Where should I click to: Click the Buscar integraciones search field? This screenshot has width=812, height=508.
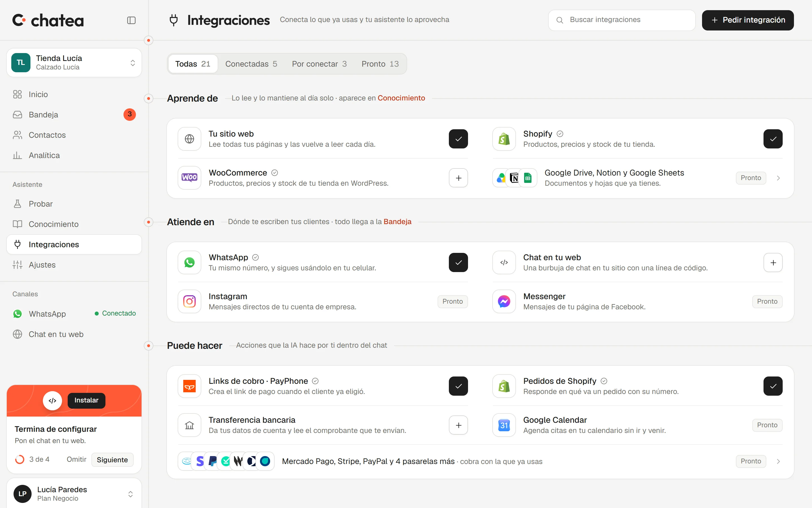(621, 20)
